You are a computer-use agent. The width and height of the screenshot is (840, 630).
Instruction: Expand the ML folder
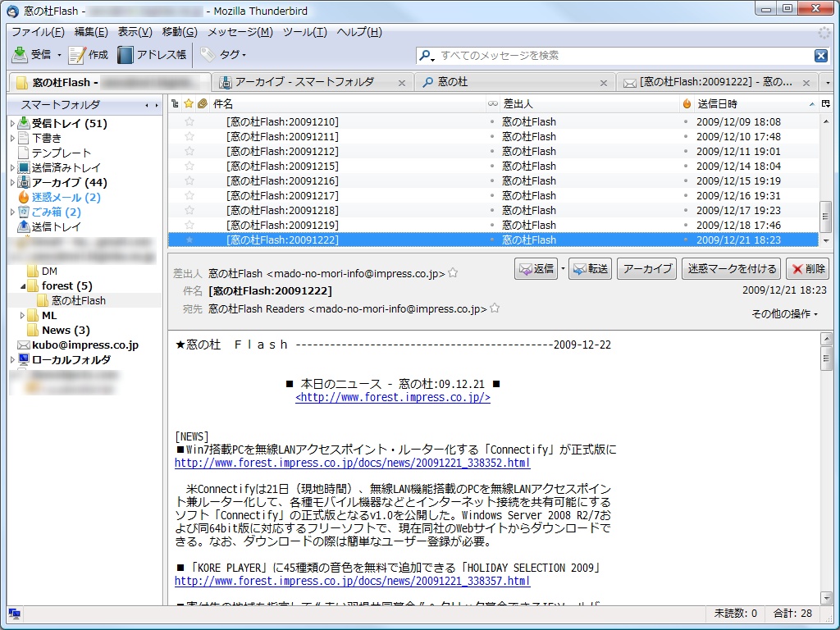[22, 316]
